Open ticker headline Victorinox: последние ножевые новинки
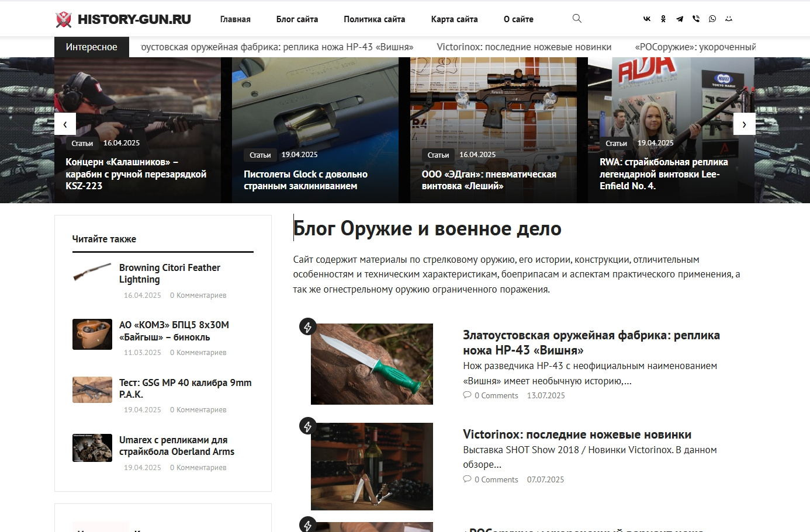Viewport: 810px width, 532px height. coord(524,47)
